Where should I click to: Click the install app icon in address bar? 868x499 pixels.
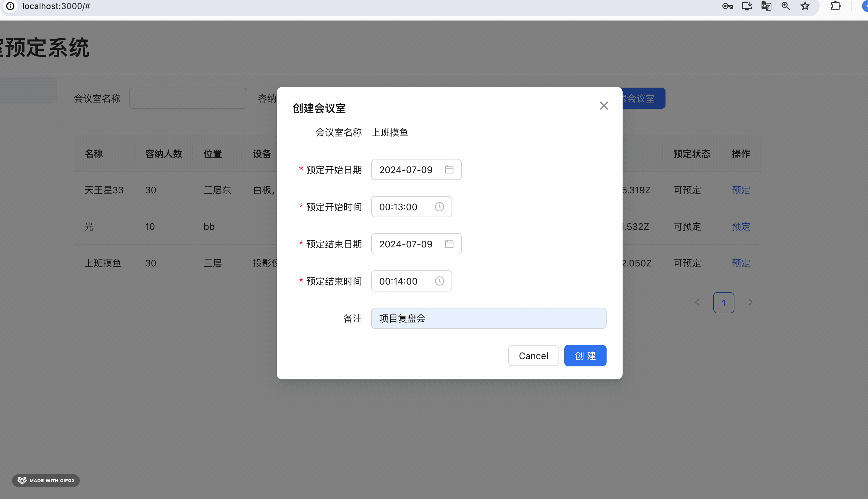pos(747,6)
